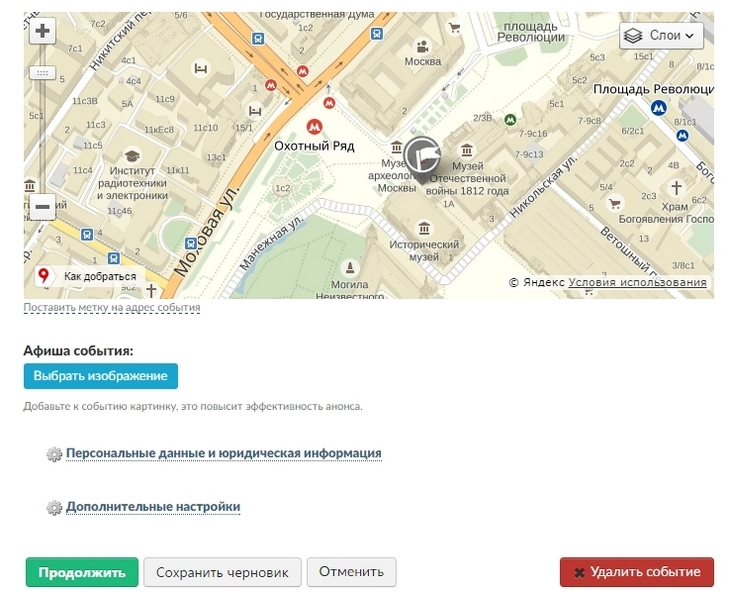
Task: Select the Исторический музей museum icon
Action: click(x=424, y=229)
